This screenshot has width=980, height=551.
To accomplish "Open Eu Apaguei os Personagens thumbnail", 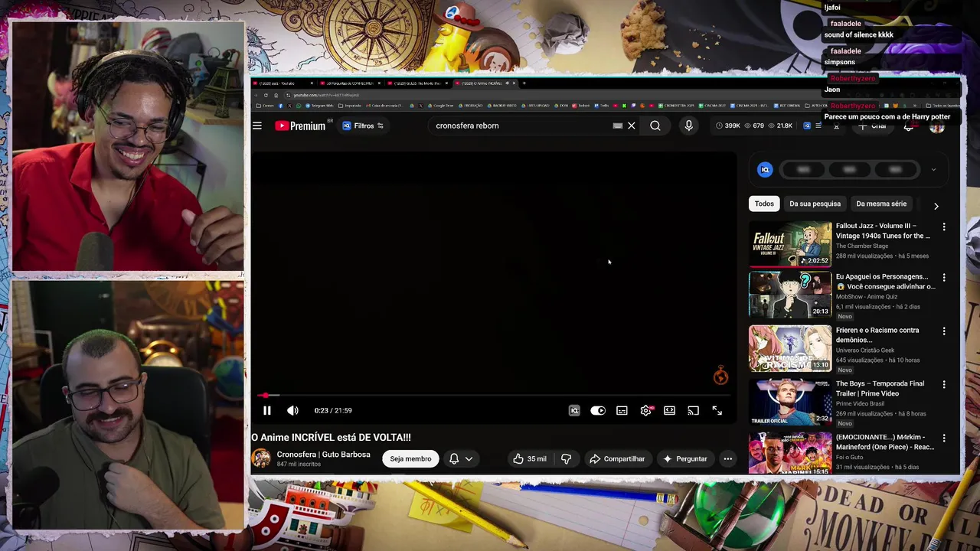I will [x=790, y=295].
